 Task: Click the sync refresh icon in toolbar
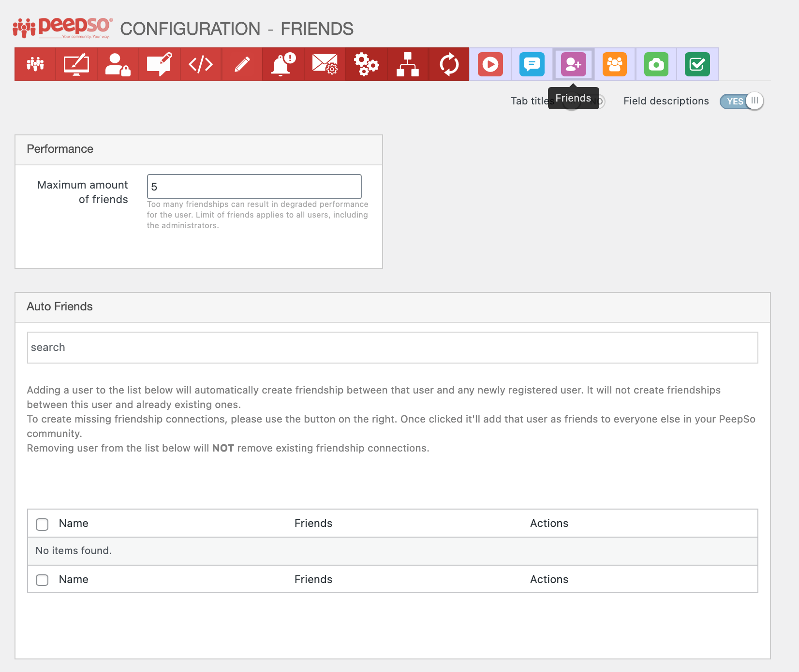click(x=449, y=64)
